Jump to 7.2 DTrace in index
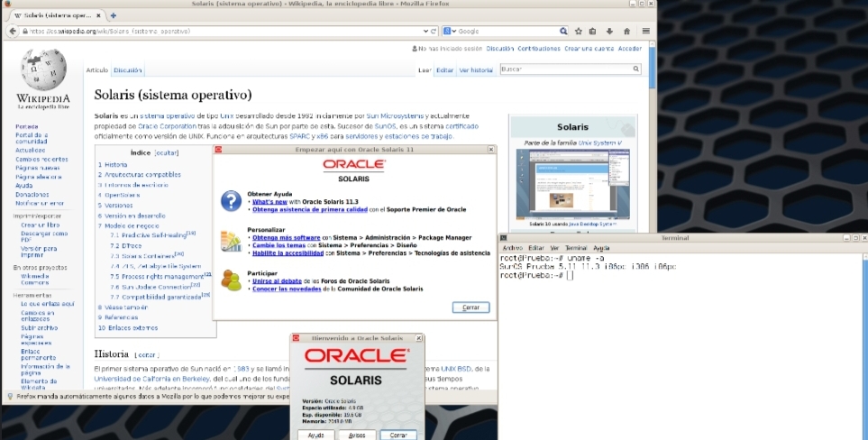This screenshot has width=868, height=440. click(x=125, y=246)
